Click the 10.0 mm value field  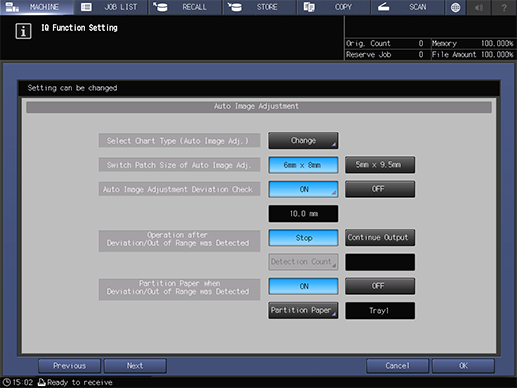point(303,214)
